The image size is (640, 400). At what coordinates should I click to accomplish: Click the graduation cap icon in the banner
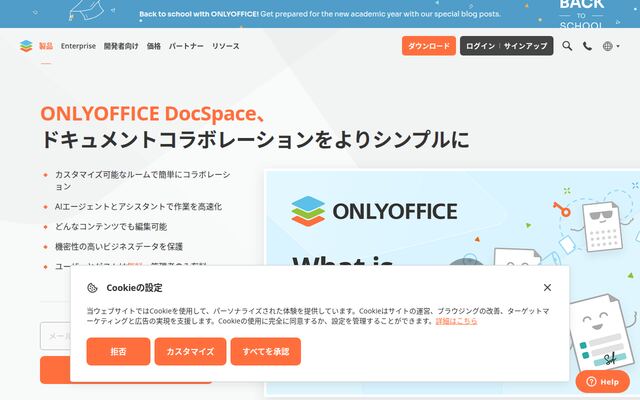click(87, 10)
